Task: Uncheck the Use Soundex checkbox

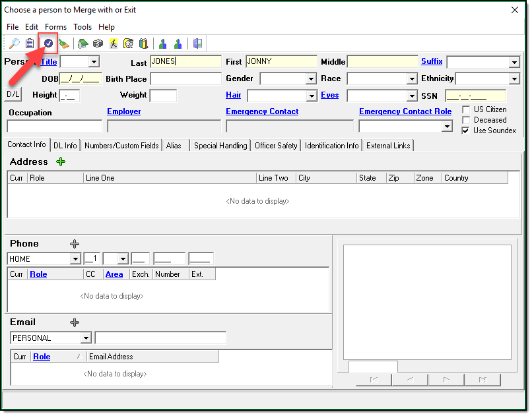Action: [x=466, y=131]
